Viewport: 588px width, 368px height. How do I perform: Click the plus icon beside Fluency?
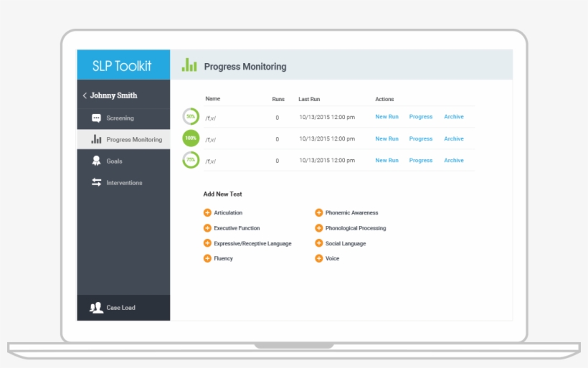[x=207, y=258]
